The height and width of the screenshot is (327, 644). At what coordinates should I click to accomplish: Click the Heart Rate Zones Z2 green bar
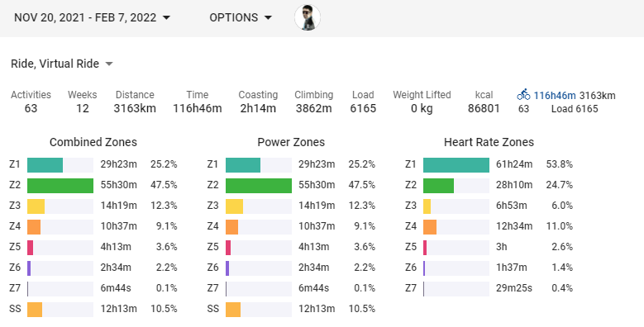coord(439,186)
